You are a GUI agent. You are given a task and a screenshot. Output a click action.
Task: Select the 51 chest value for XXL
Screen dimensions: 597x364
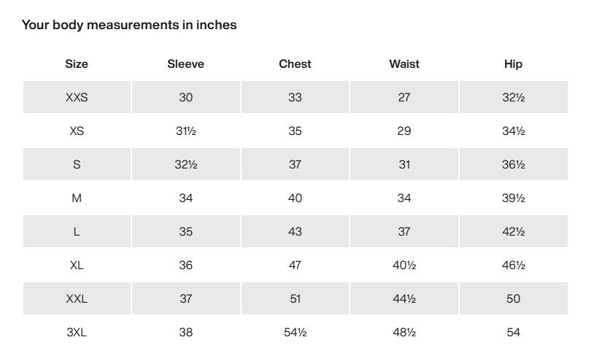295,299
